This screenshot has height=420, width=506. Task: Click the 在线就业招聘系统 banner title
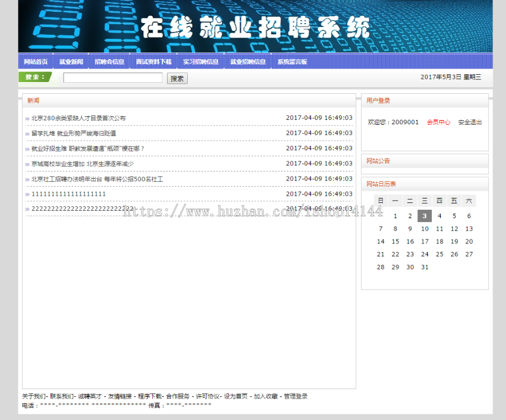(255, 27)
